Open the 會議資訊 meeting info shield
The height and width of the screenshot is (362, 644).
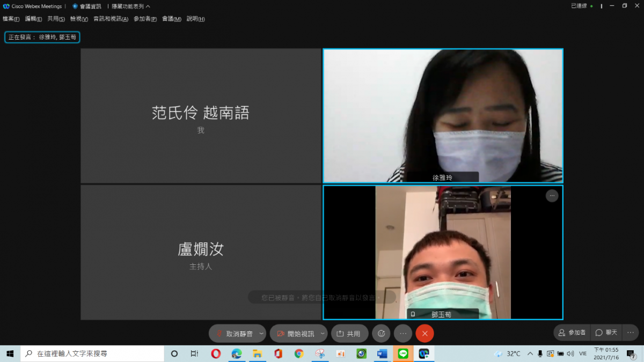click(87, 6)
